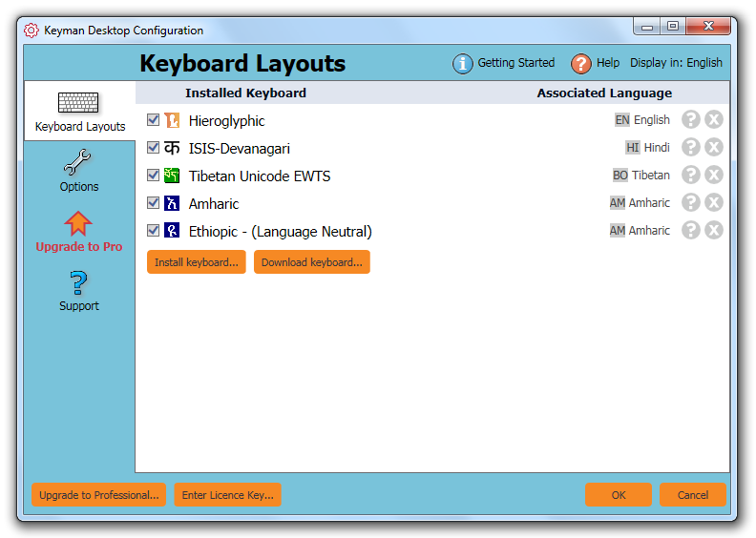
Task: Change the EN English associated language
Action: [x=642, y=120]
